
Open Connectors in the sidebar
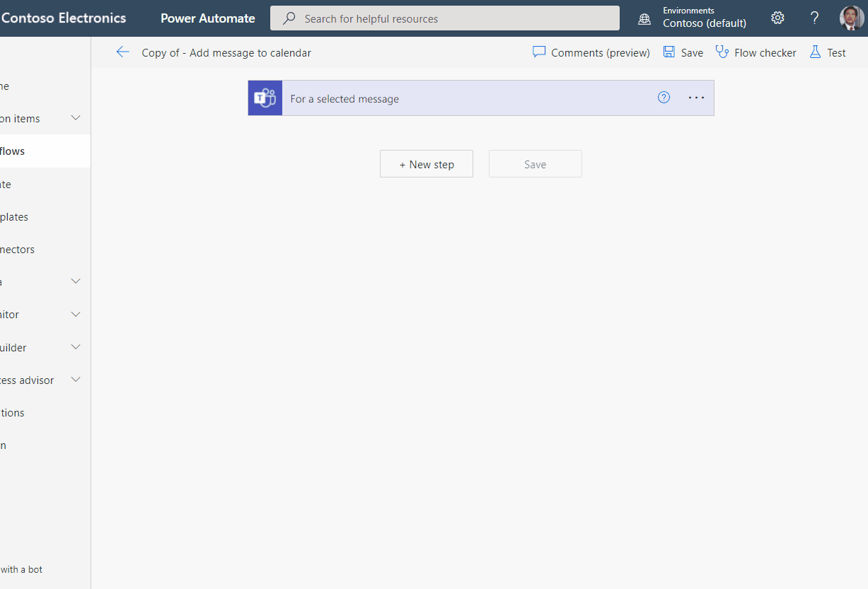45,250
